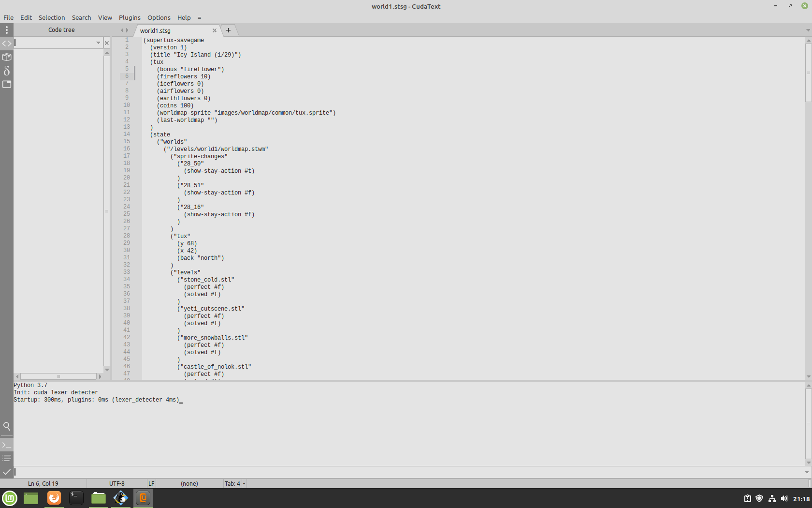Switch to the Code tree sidebar panel
Screen dimensions: 812x508
point(7,44)
